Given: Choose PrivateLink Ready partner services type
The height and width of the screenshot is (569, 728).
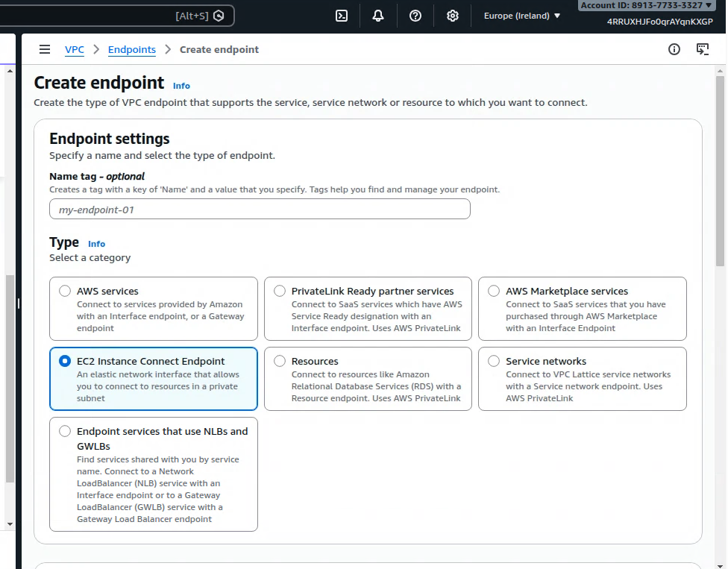Looking at the screenshot, I should (280, 292).
